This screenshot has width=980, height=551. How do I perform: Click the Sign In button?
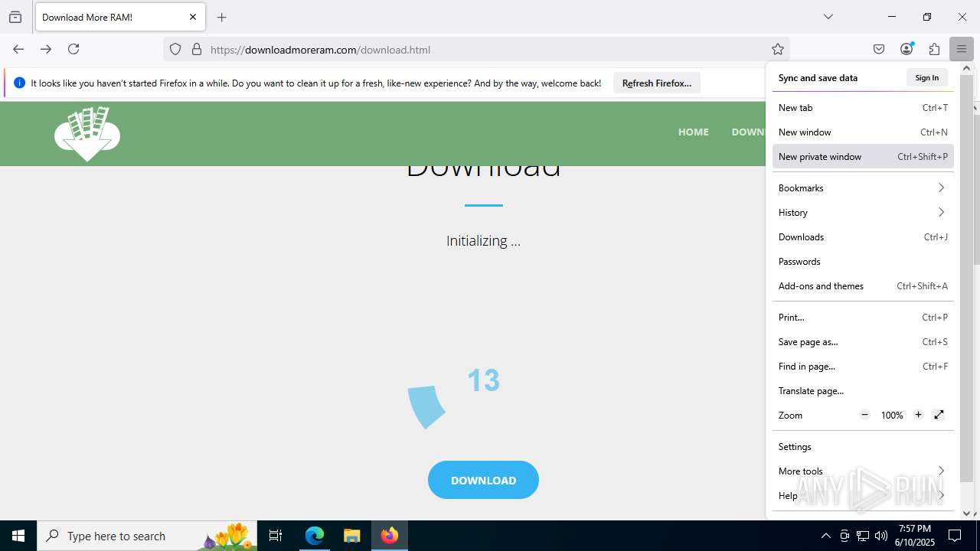(926, 77)
